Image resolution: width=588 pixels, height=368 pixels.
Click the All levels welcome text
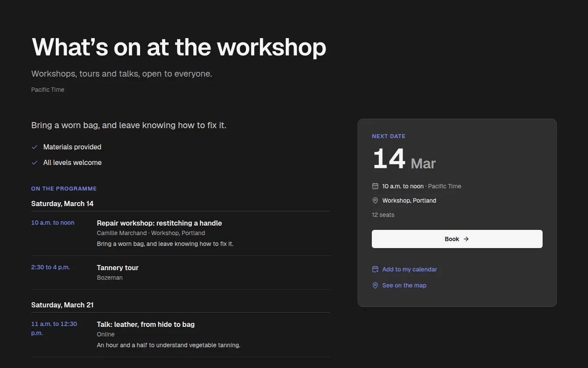tap(72, 163)
